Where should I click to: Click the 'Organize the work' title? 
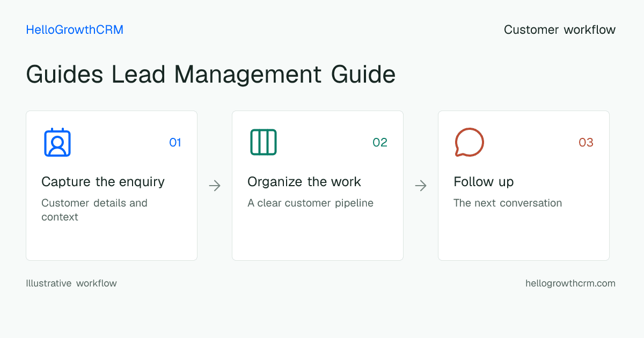pos(304,182)
